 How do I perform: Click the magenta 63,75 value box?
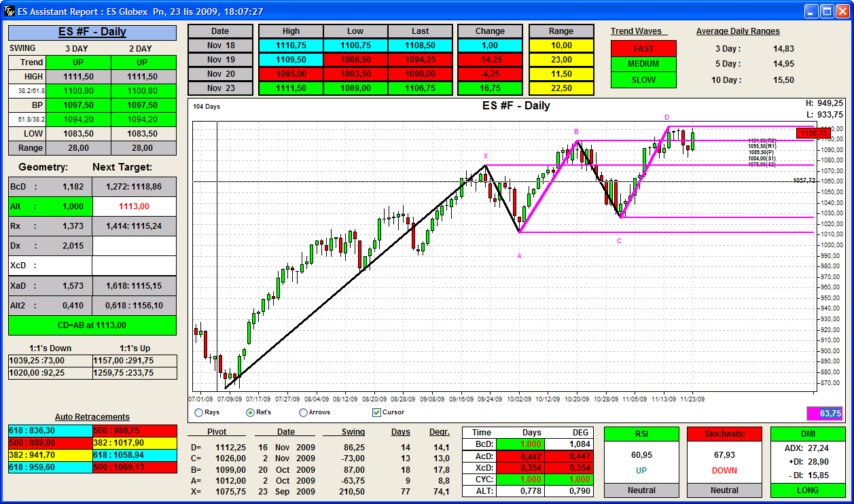824,413
